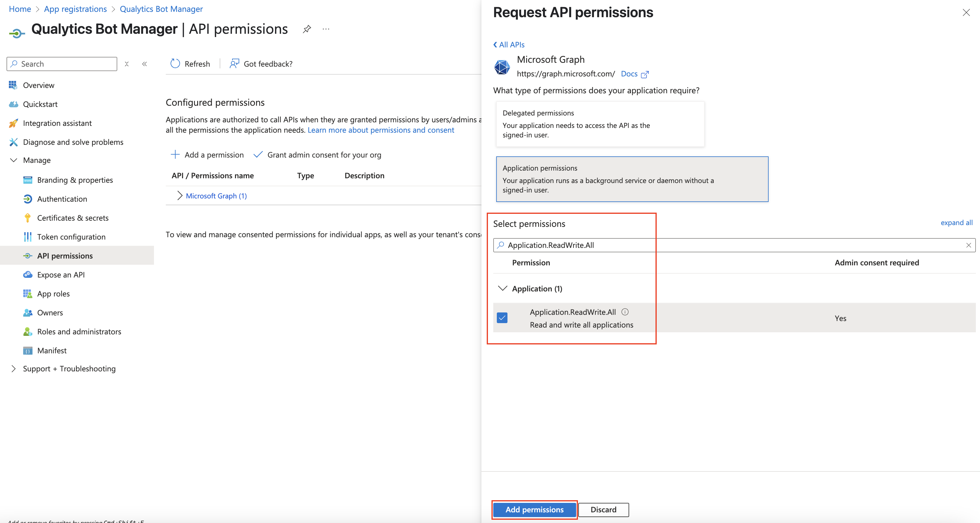Open the more options ellipsis in header
Screen dimensions: 980x523
(x=326, y=29)
